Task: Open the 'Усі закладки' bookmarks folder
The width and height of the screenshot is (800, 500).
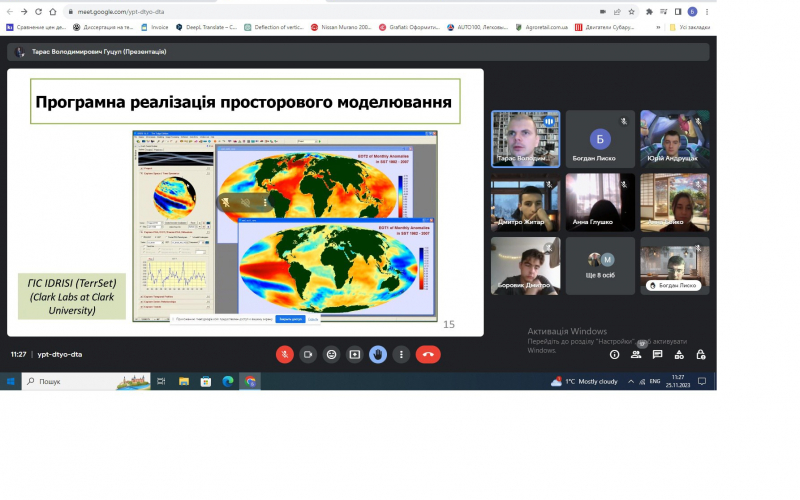Action: (x=689, y=27)
